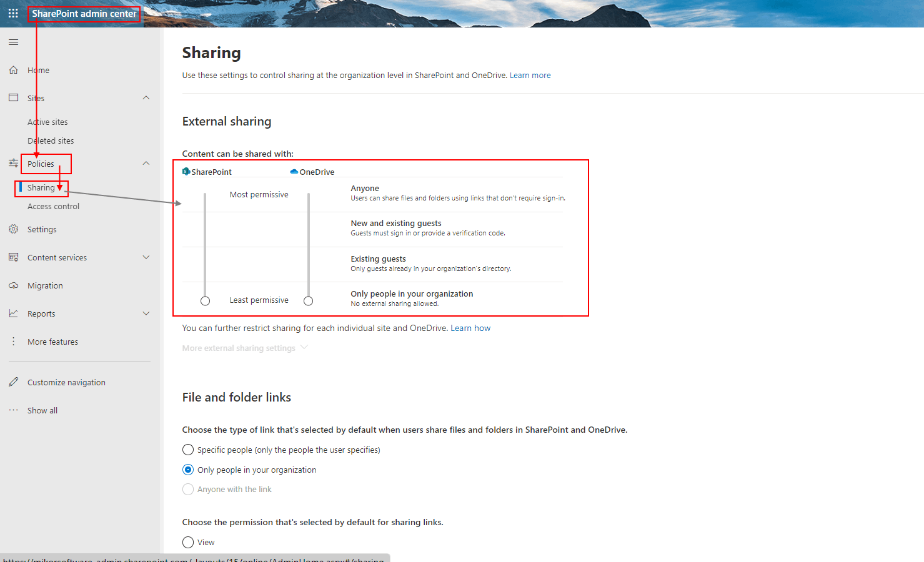Click the SharePoint logo above slider
Viewport: 924px width, 562px height.
click(186, 172)
